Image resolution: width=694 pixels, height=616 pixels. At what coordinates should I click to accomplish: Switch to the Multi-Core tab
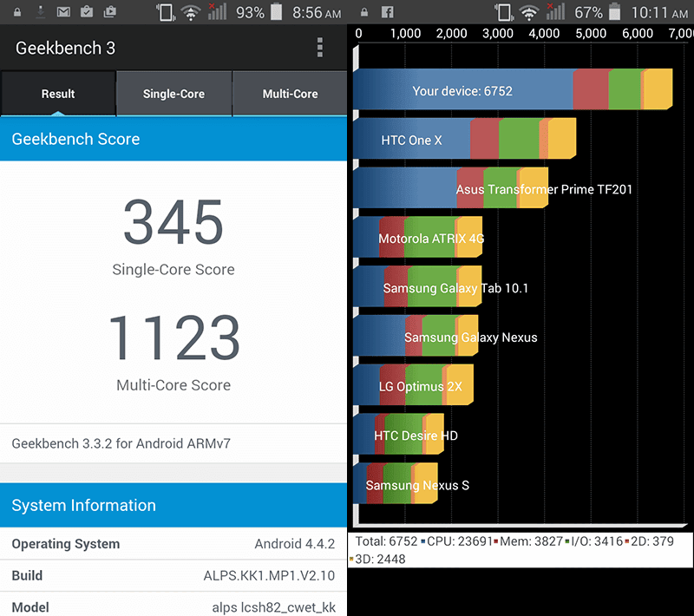click(x=290, y=94)
